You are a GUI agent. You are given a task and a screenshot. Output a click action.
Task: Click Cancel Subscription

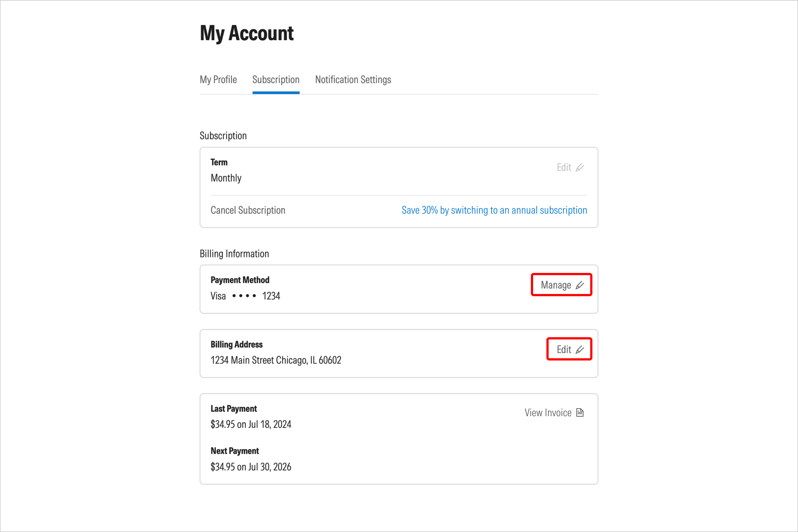[248, 210]
